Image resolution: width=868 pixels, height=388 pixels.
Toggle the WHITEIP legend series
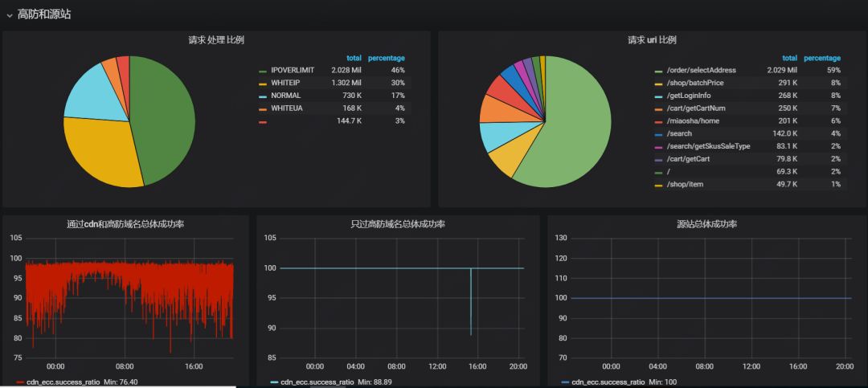tap(285, 83)
